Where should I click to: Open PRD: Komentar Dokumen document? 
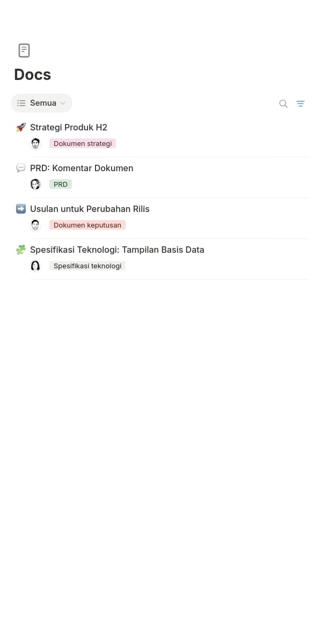click(82, 168)
